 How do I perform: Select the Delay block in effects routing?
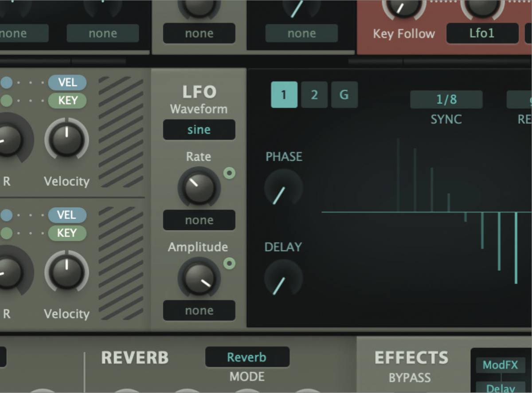[x=500, y=387]
